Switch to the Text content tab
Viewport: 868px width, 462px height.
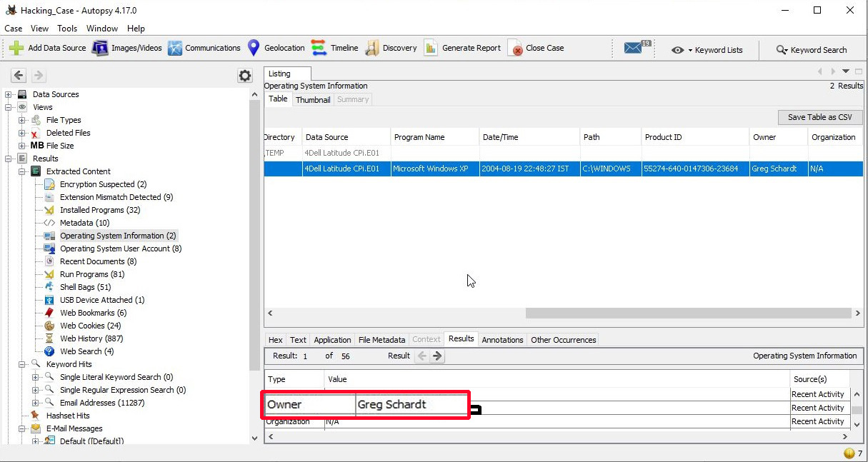[298, 340]
